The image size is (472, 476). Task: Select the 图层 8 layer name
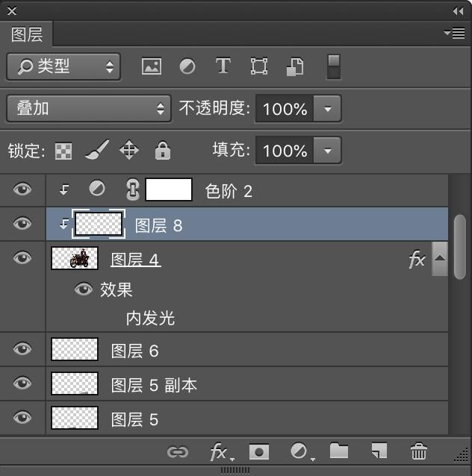[x=158, y=226]
